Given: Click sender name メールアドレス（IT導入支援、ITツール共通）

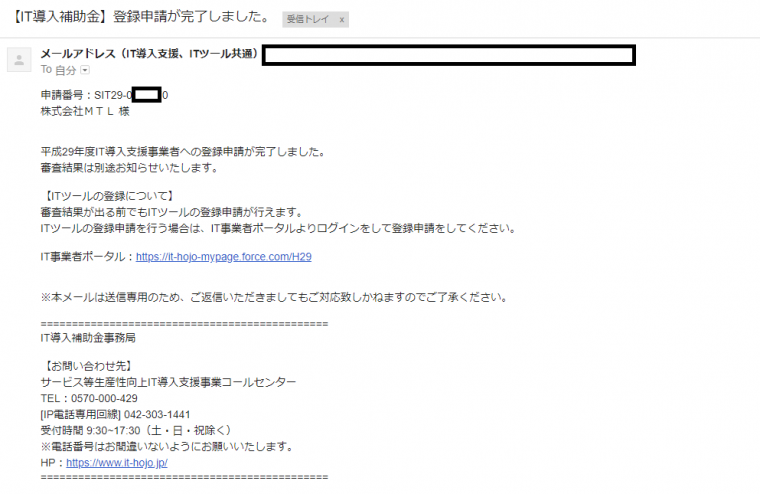Looking at the screenshot, I should (x=150, y=54).
